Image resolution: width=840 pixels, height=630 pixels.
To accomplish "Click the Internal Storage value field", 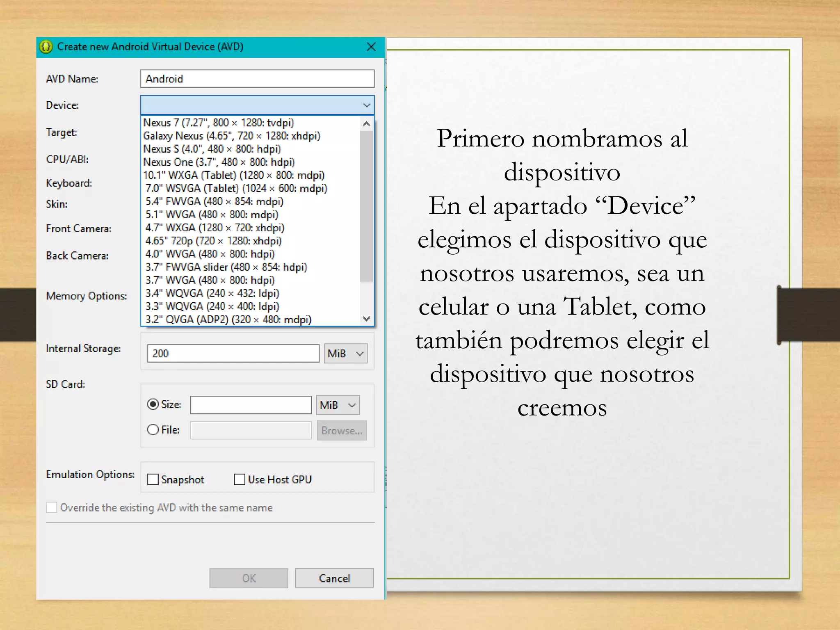I will pos(233,353).
